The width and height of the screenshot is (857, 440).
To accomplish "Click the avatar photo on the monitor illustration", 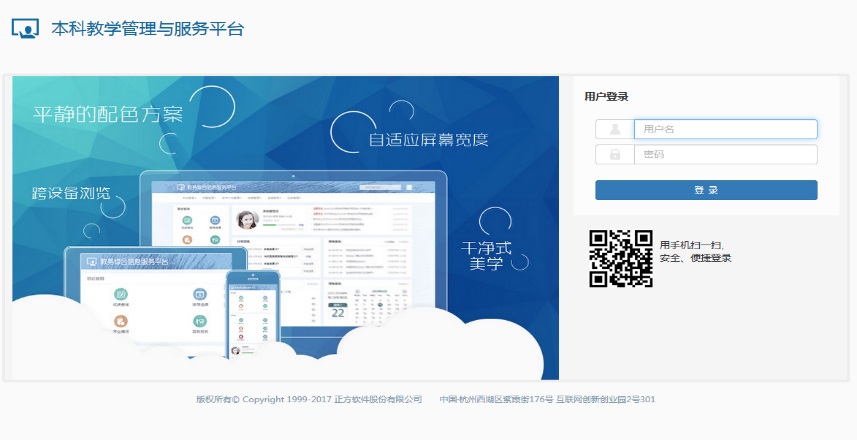I will pos(245,220).
